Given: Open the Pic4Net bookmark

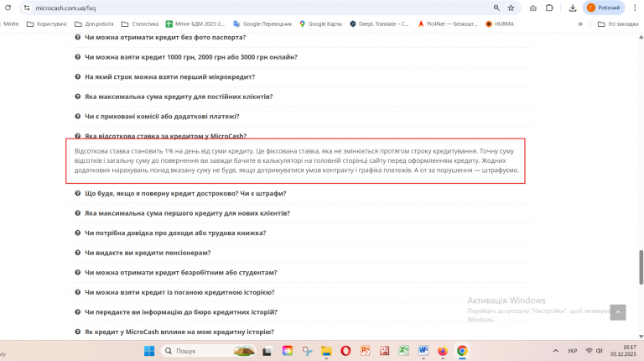Looking at the screenshot, I should click(x=447, y=24).
